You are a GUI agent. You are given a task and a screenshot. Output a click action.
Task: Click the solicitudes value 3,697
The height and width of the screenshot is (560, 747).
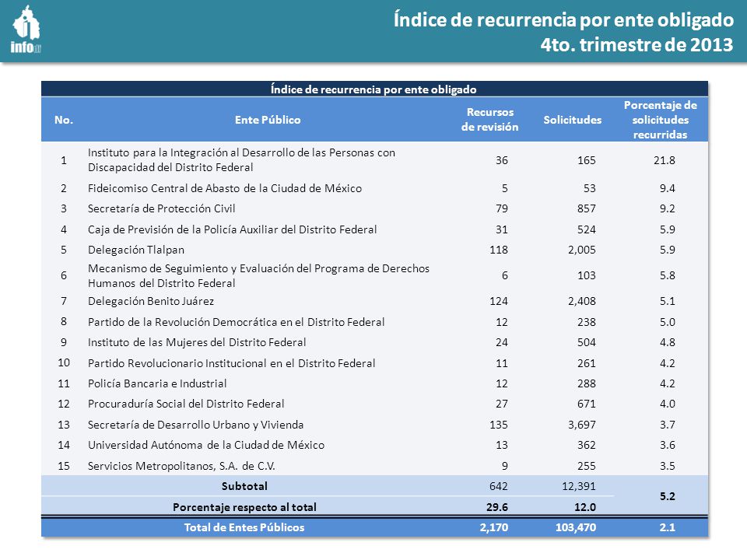[582, 425]
